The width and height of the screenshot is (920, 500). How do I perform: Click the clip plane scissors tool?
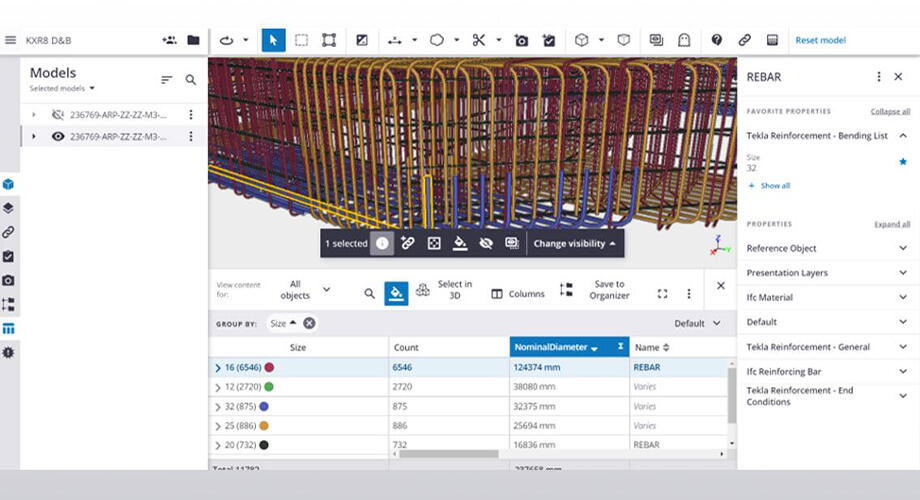479,40
